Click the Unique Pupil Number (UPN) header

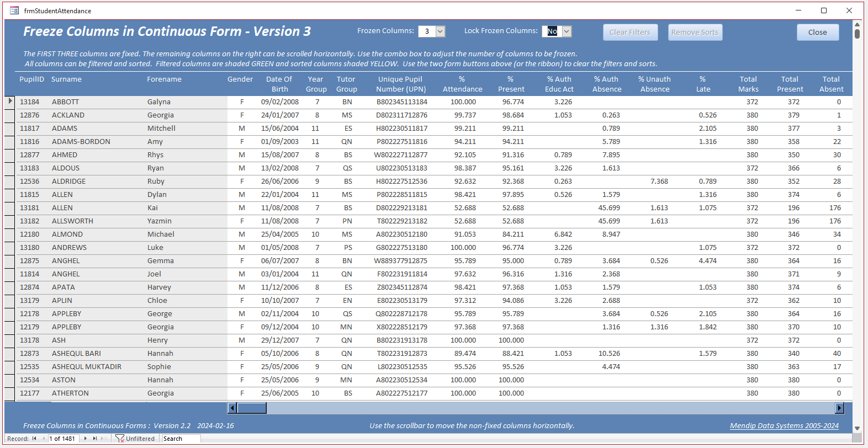click(x=400, y=84)
